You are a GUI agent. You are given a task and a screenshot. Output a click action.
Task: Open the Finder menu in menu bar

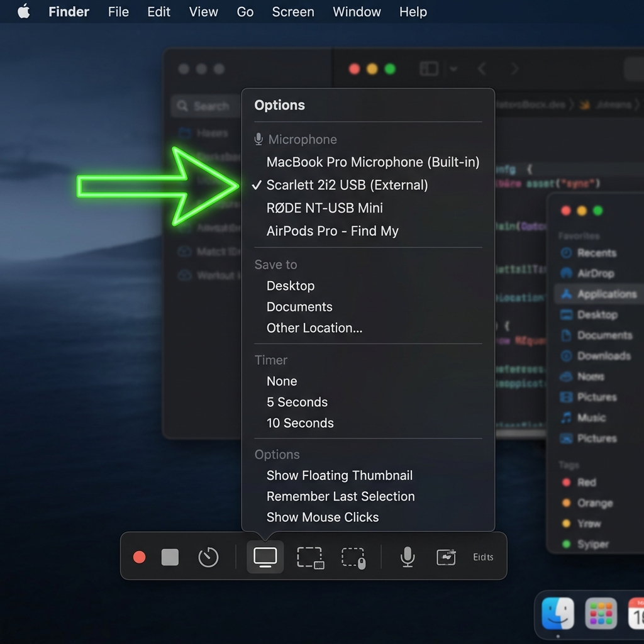point(69,11)
